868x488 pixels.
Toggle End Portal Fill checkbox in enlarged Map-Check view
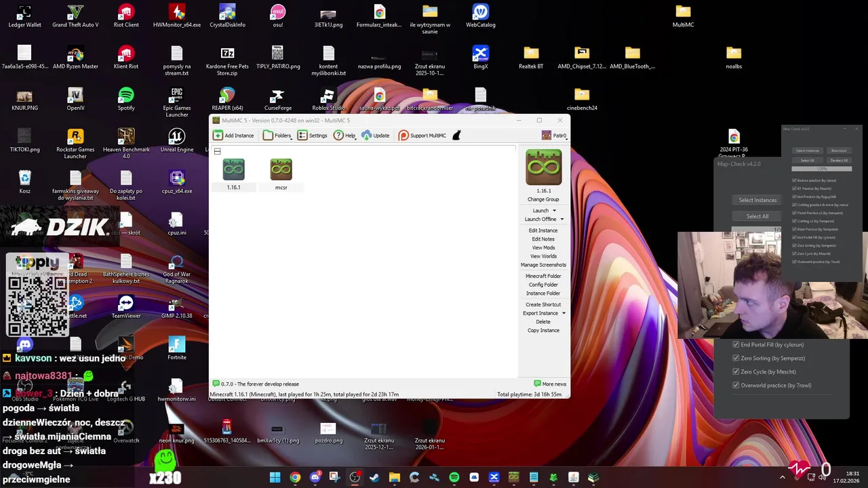pyautogui.click(x=736, y=344)
